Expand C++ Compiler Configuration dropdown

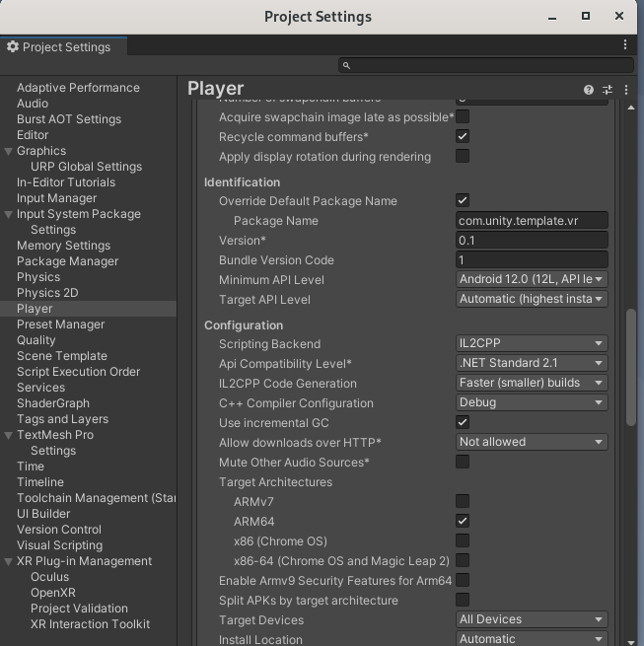(x=532, y=402)
